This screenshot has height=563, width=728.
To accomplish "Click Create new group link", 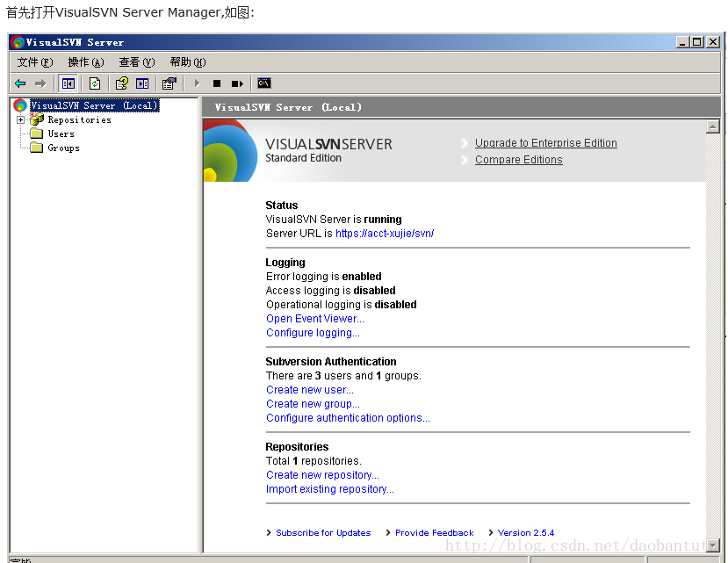I will tap(313, 404).
